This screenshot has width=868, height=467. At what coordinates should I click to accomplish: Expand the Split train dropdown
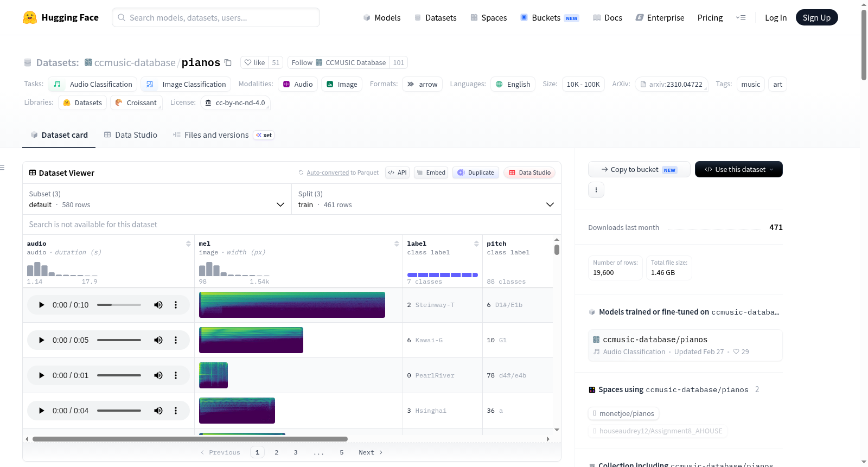[x=426, y=199]
